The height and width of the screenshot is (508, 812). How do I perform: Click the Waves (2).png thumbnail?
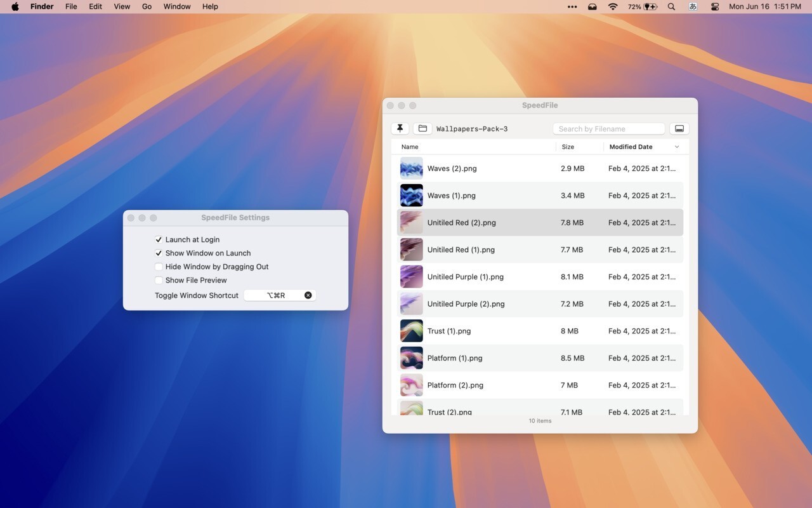click(x=411, y=168)
